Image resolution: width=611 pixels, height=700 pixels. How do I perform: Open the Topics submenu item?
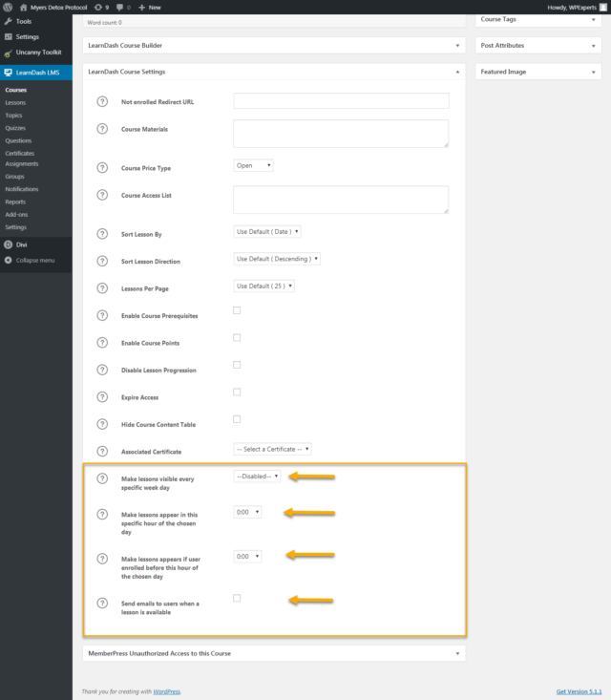pos(13,116)
